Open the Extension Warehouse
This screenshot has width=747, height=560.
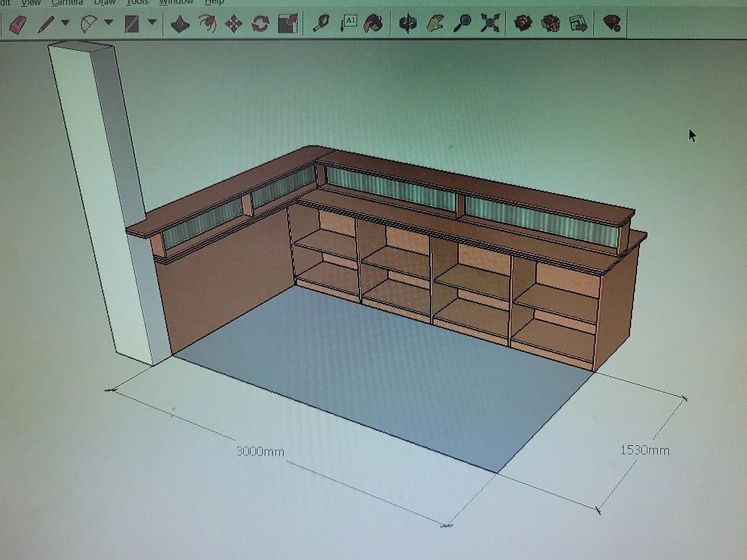[550, 23]
